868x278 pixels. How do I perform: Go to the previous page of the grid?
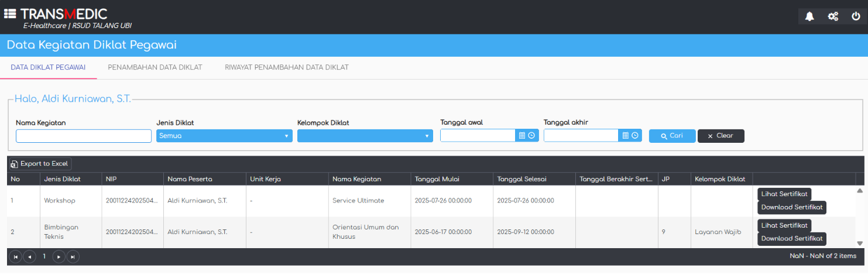[29, 256]
